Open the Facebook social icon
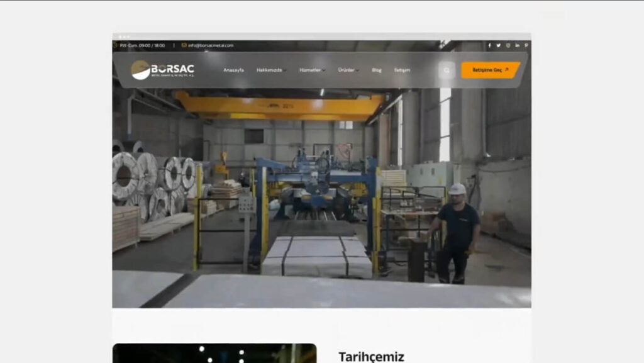644x363 pixels. (489, 45)
